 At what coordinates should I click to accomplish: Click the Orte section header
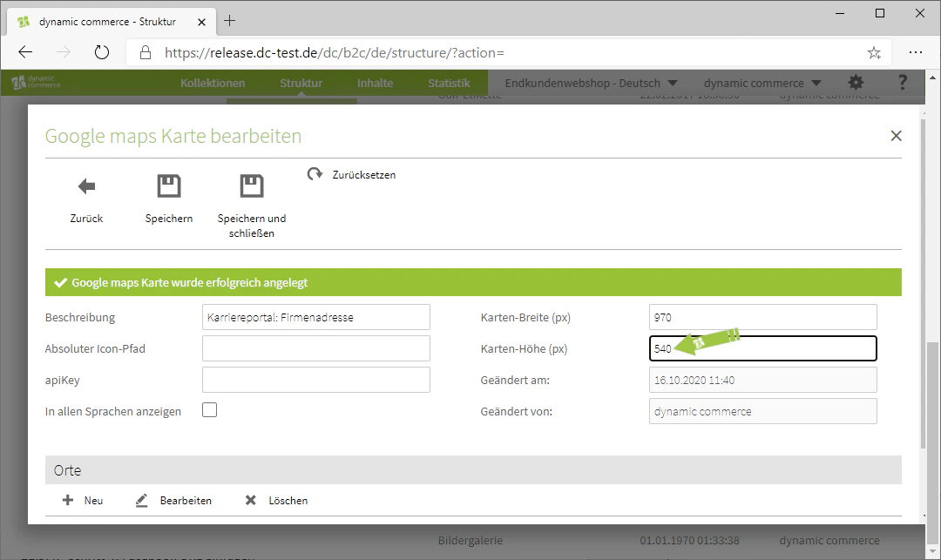pyautogui.click(x=473, y=470)
